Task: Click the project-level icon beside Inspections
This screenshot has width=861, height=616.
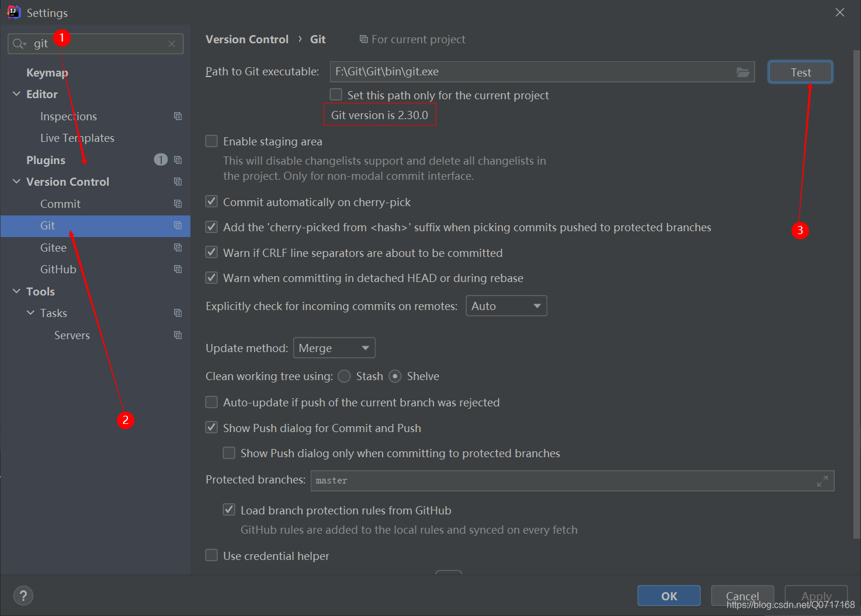Action: [x=178, y=116]
